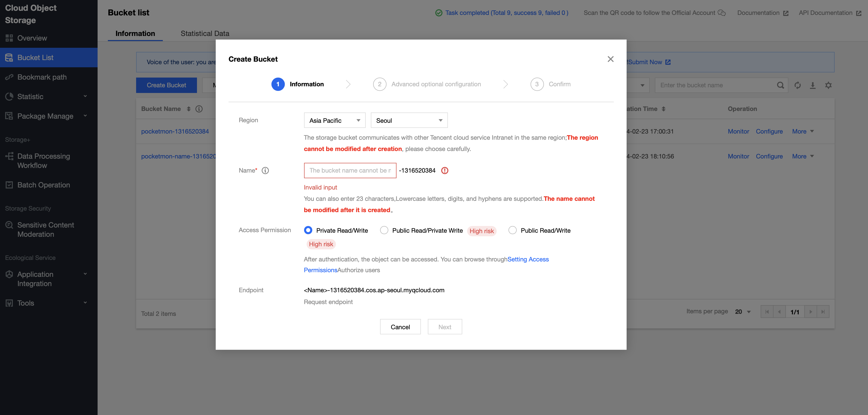The width and height of the screenshot is (868, 415).
Task: Click the WeChat QR code icon
Action: pos(721,13)
